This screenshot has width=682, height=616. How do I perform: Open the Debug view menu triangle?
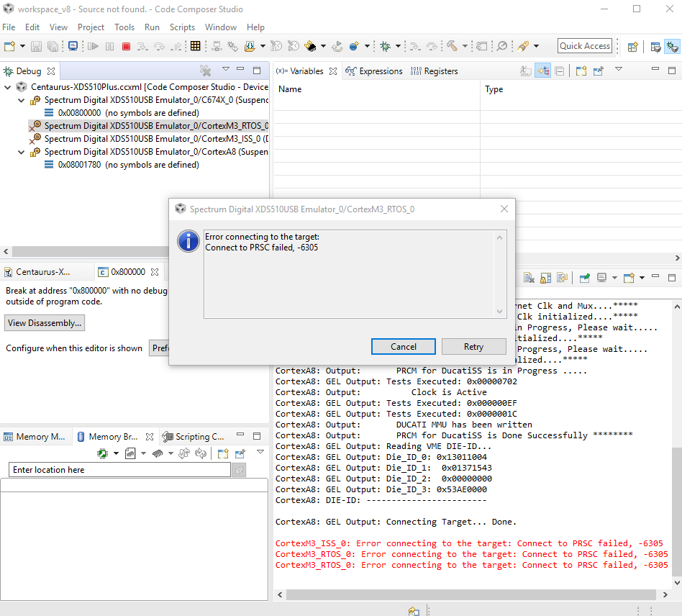pos(226,69)
